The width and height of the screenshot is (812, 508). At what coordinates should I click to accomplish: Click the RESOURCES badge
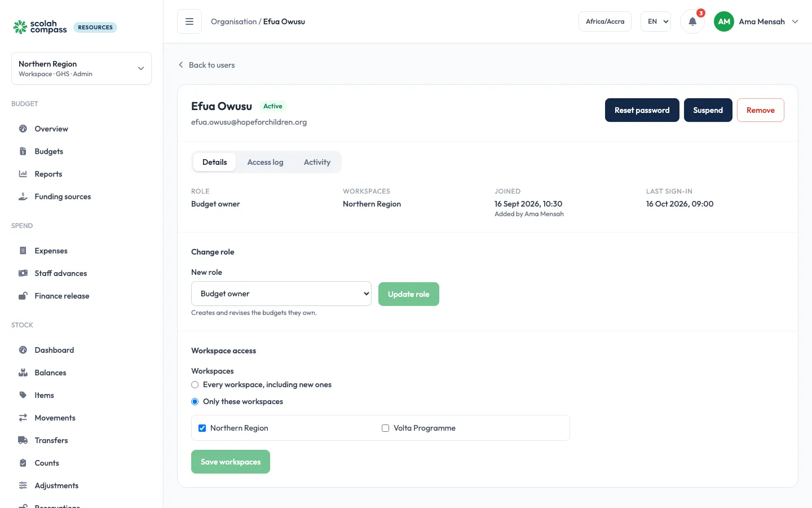click(95, 27)
